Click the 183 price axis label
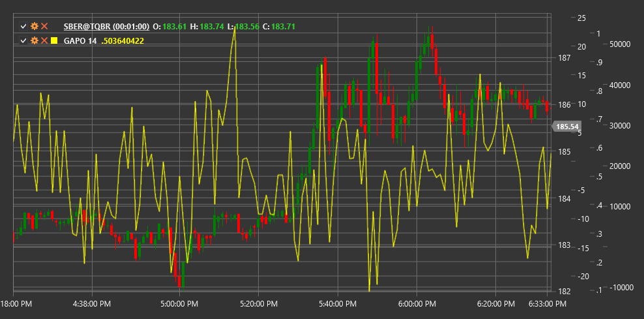The height and width of the screenshot is (319, 644). 565,245
